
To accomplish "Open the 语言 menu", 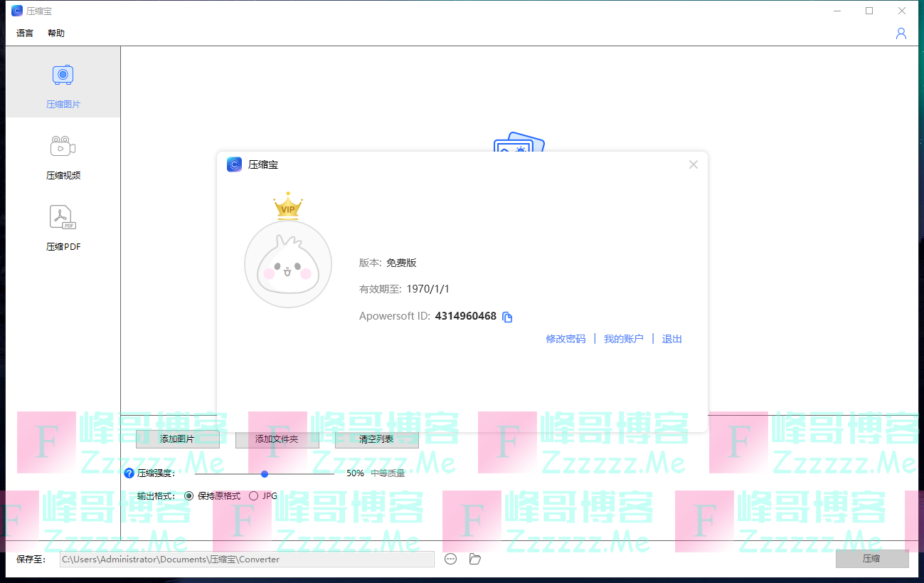I will [25, 33].
